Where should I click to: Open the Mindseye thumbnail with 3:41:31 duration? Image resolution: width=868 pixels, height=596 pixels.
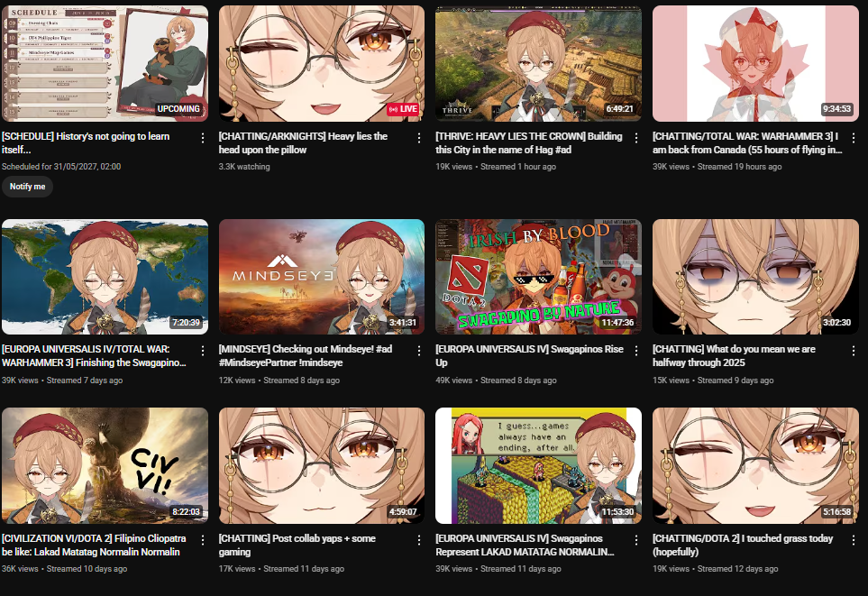(x=322, y=277)
